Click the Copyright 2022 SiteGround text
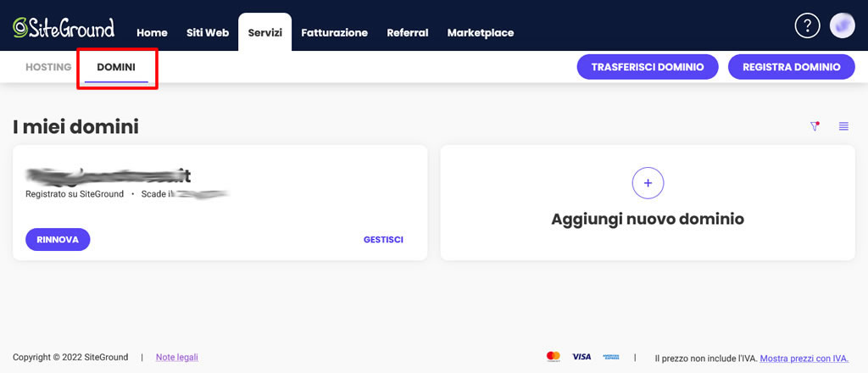This screenshot has width=868, height=373. [x=70, y=357]
